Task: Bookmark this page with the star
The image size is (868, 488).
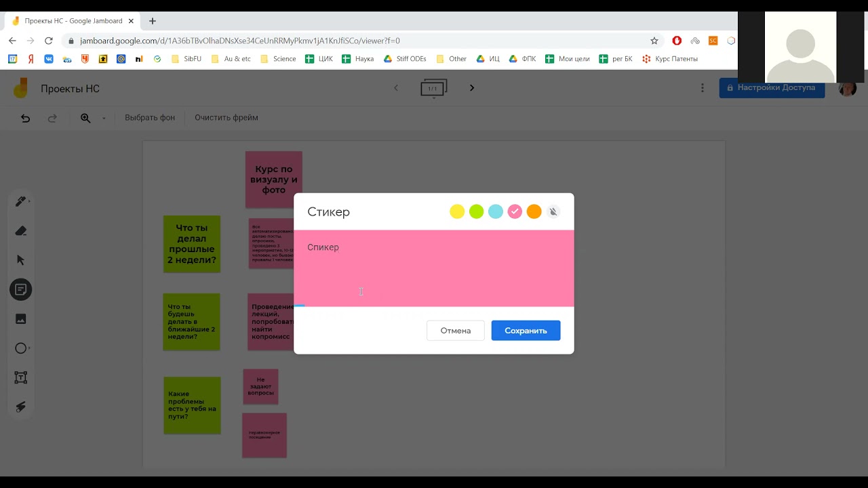Action: (654, 41)
